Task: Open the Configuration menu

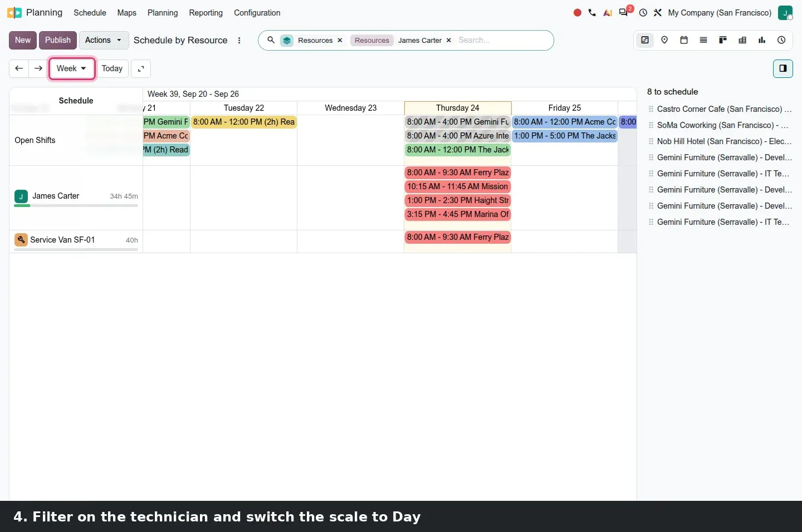Action: (x=257, y=13)
